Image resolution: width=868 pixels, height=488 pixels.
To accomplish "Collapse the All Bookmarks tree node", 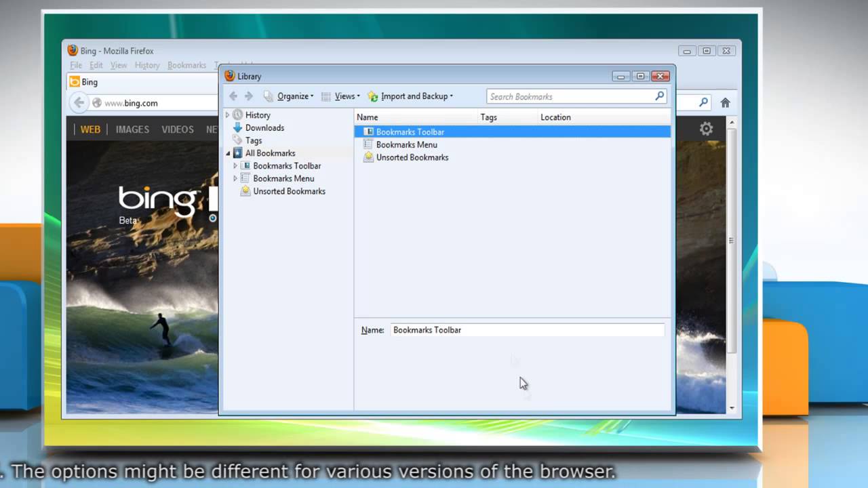I will pos(228,153).
